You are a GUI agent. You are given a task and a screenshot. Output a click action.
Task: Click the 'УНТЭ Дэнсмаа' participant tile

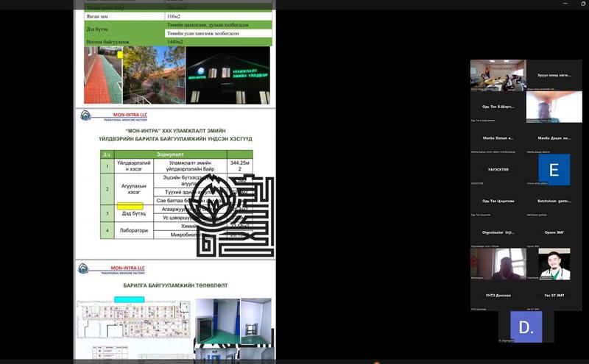click(498, 296)
